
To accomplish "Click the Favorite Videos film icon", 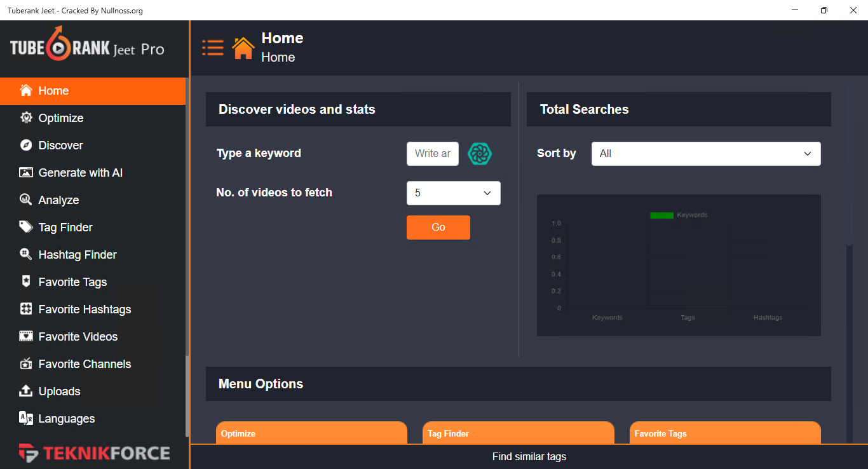I will pyautogui.click(x=26, y=336).
